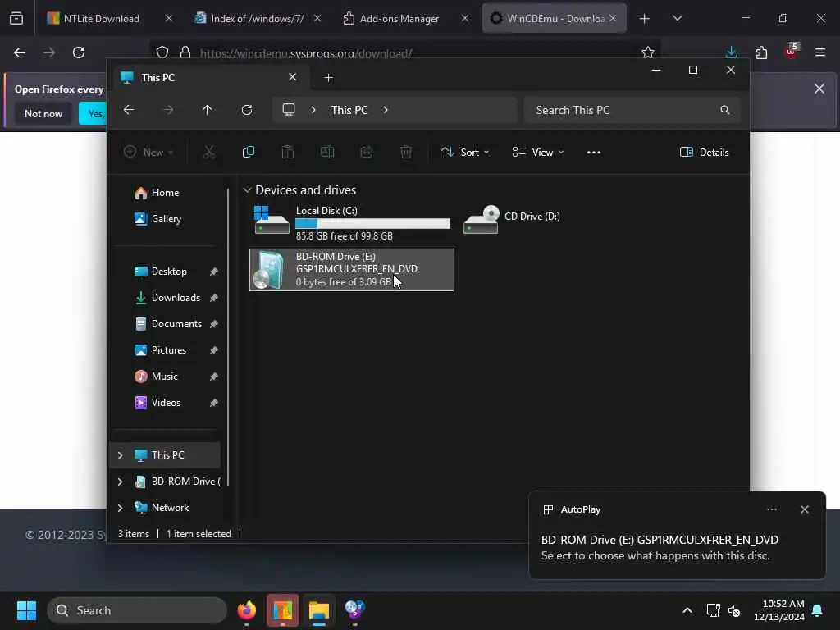Image resolution: width=840 pixels, height=630 pixels.
Task: Open the View dropdown
Action: [x=538, y=152]
